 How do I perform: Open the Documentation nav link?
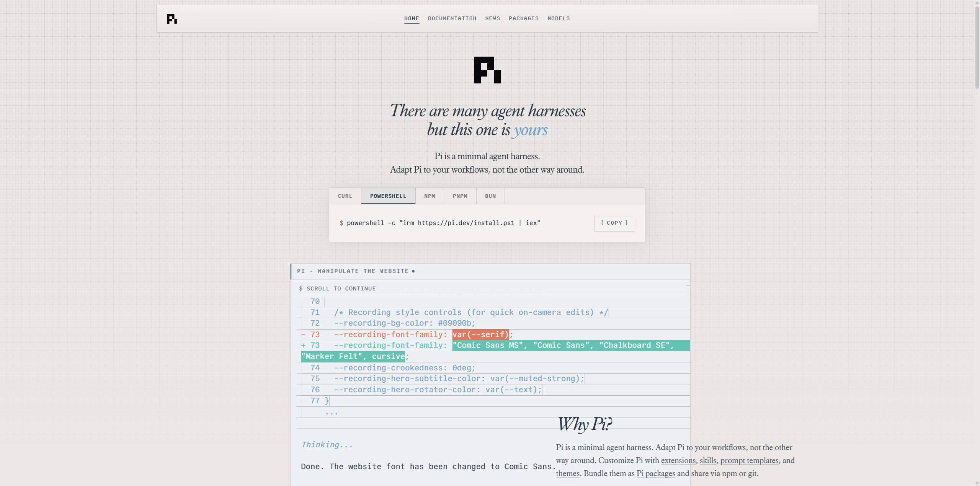pyautogui.click(x=452, y=18)
